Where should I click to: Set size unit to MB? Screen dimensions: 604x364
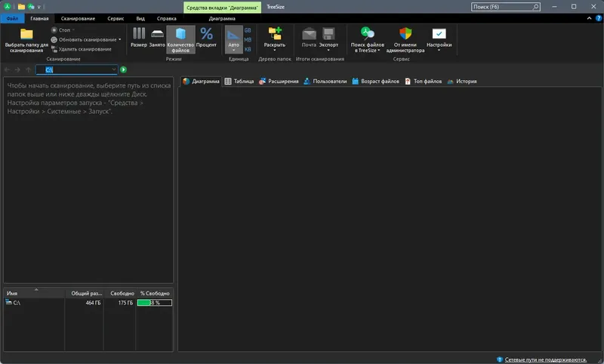click(248, 40)
